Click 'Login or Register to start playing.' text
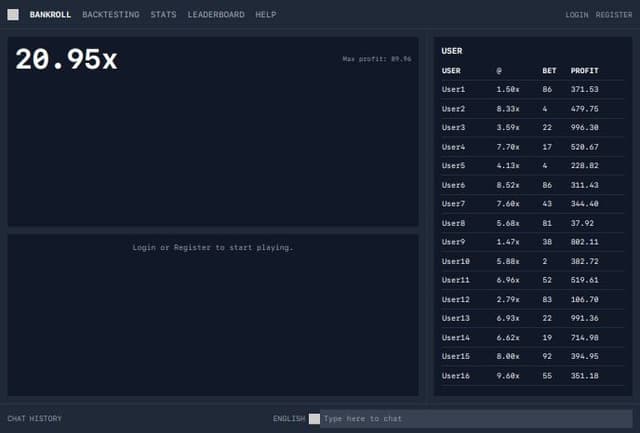640x433 pixels. [x=213, y=247]
